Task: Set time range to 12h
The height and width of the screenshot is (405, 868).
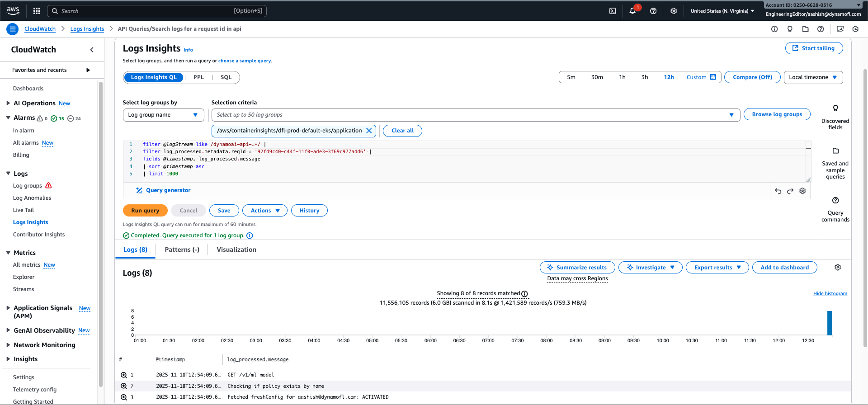Action: click(669, 77)
